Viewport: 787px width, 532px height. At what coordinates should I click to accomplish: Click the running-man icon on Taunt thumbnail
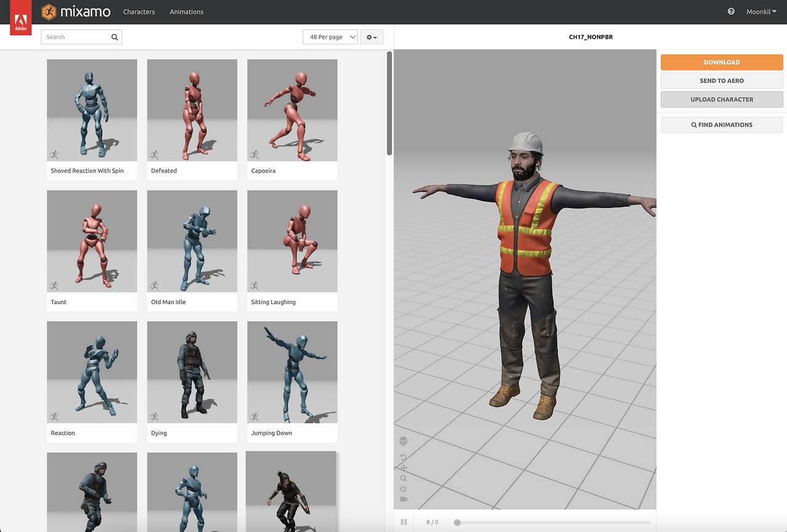click(54, 286)
